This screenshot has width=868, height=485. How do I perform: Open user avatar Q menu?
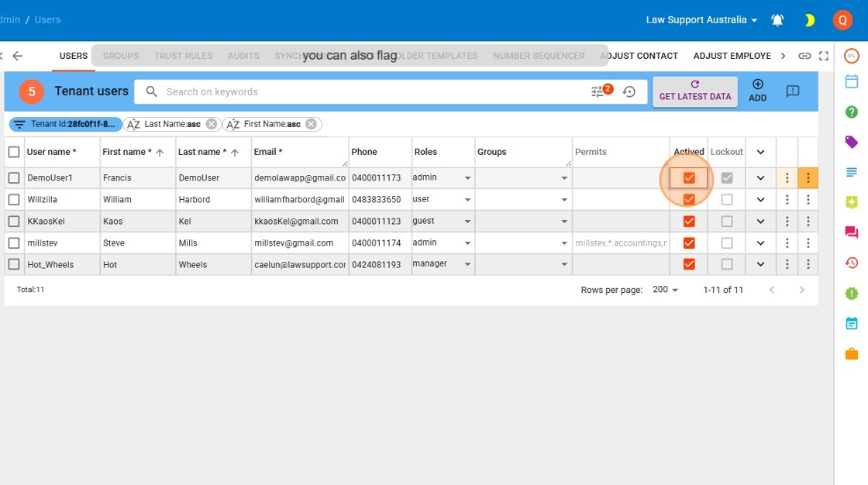click(x=842, y=20)
